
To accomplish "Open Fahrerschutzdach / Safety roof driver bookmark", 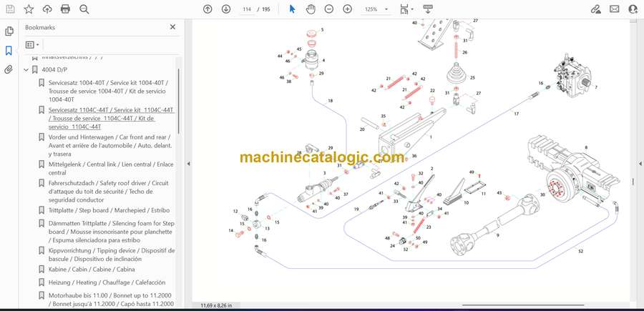I will pyautogui.click(x=109, y=191).
